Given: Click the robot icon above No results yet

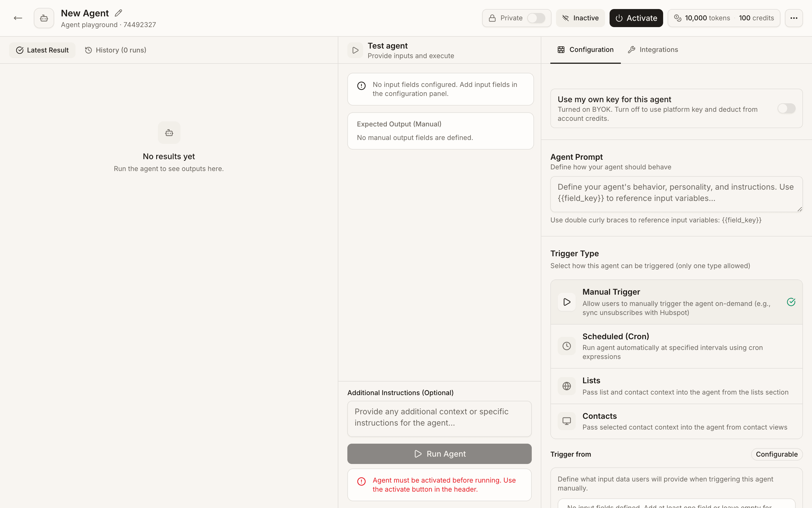Looking at the screenshot, I should [169, 133].
